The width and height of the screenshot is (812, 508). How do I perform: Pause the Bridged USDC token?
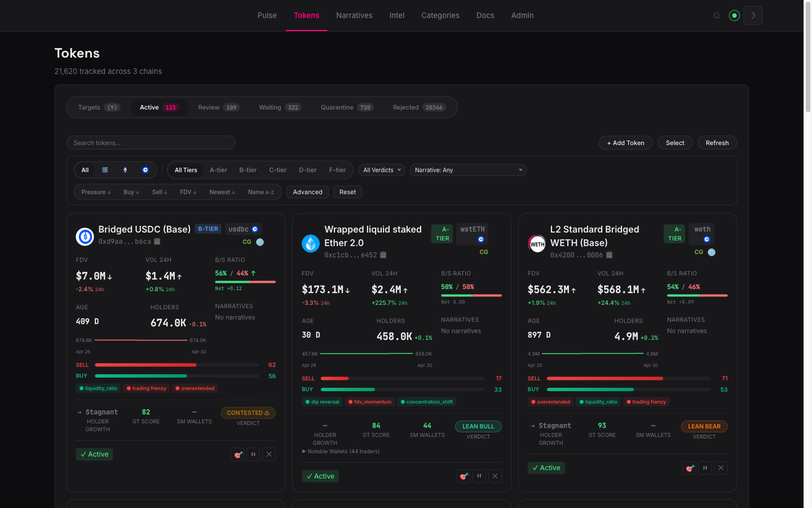click(253, 454)
